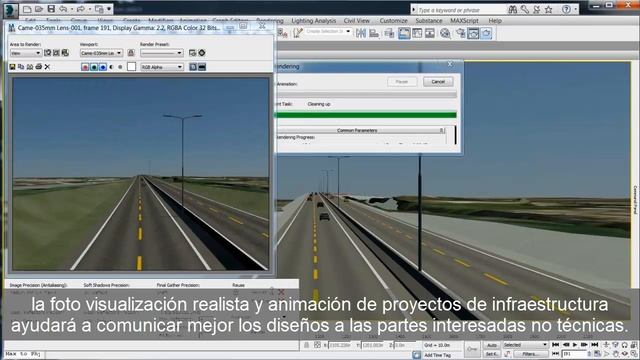
Task: Print the rendered image
Action: 39,67
